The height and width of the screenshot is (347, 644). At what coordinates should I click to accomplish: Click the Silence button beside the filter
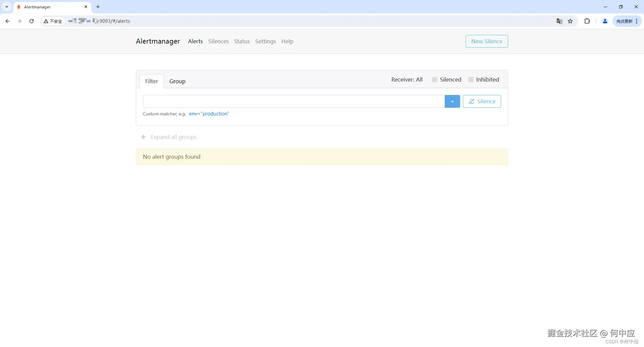click(482, 101)
